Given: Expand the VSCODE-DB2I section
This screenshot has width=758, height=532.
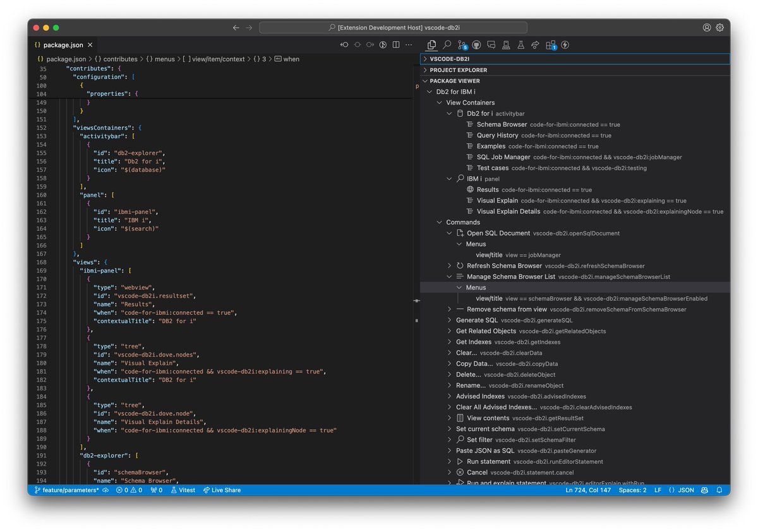Looking at the screenshot, I should [x=575, y=59].
